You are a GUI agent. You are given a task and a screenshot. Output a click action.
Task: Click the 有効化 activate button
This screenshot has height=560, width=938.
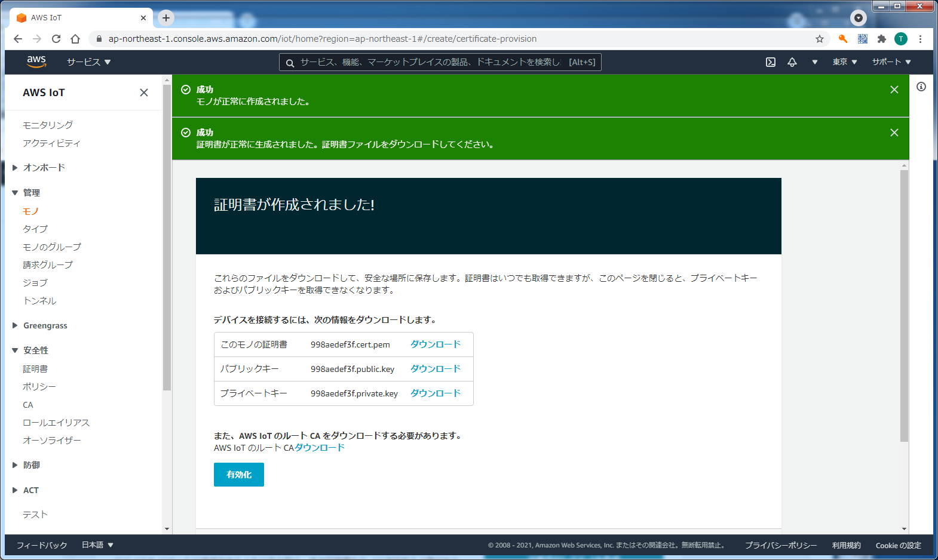(x=239, y=475)
